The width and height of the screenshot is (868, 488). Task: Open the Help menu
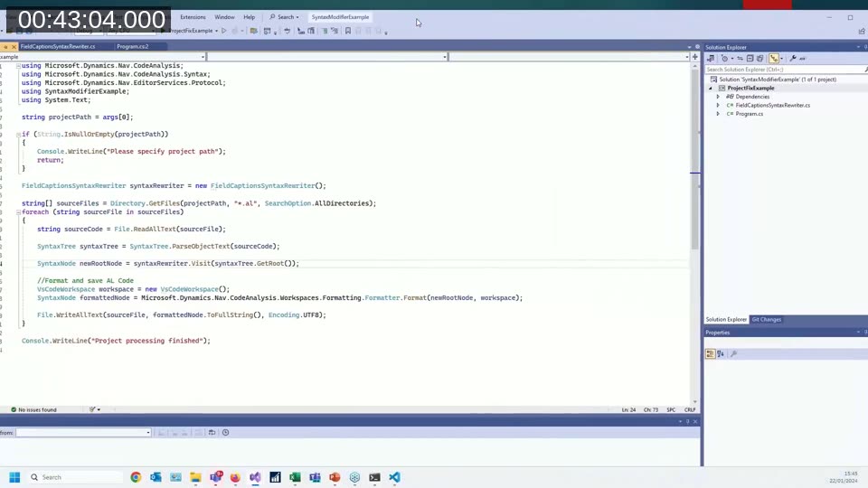(x=250, y=17)
